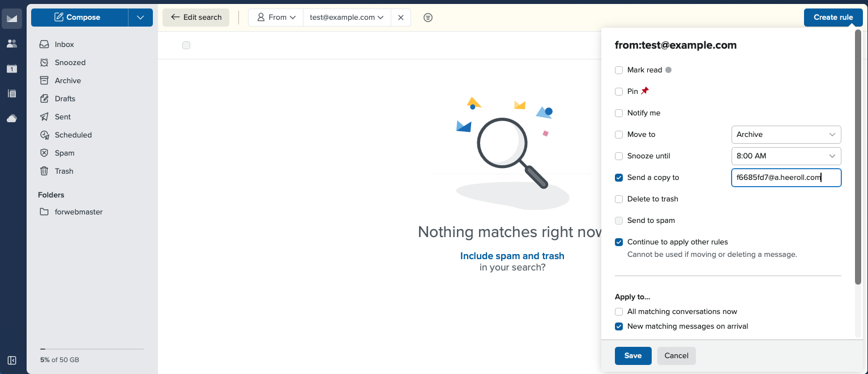Open the Scheduled folder

[x=72, y=135]
